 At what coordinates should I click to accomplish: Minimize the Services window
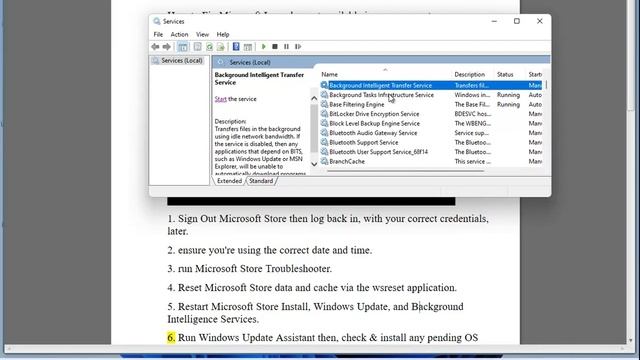tap(494, 21)
